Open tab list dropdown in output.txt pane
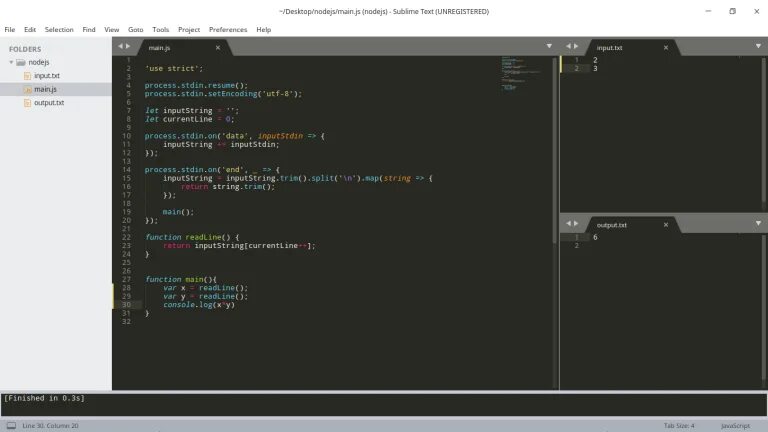Image resolution: width=768 pixels, height=432 pixels. [758, 223]
